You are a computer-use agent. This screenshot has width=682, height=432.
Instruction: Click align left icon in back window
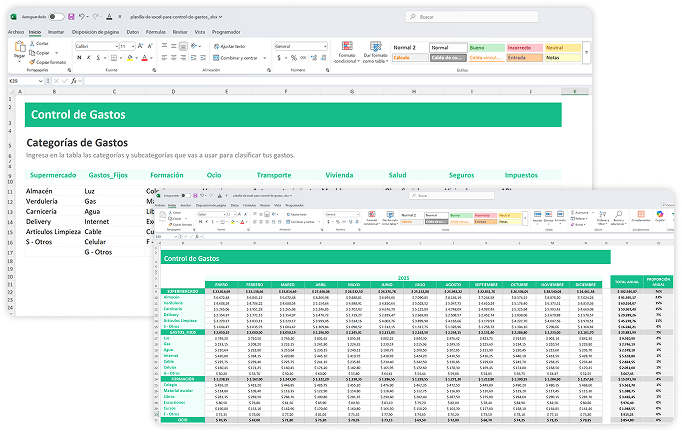pyautogui.click(x=164, y=57)
